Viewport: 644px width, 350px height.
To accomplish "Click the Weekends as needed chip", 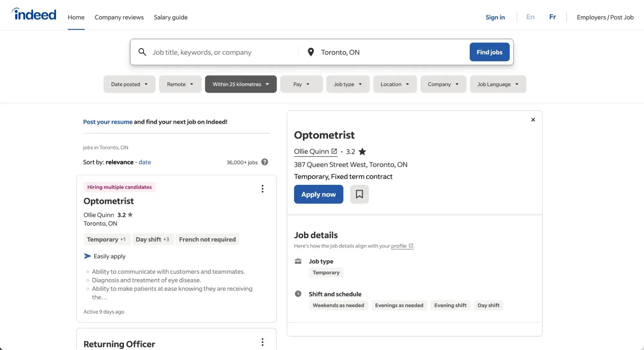I will click(338, 305).
